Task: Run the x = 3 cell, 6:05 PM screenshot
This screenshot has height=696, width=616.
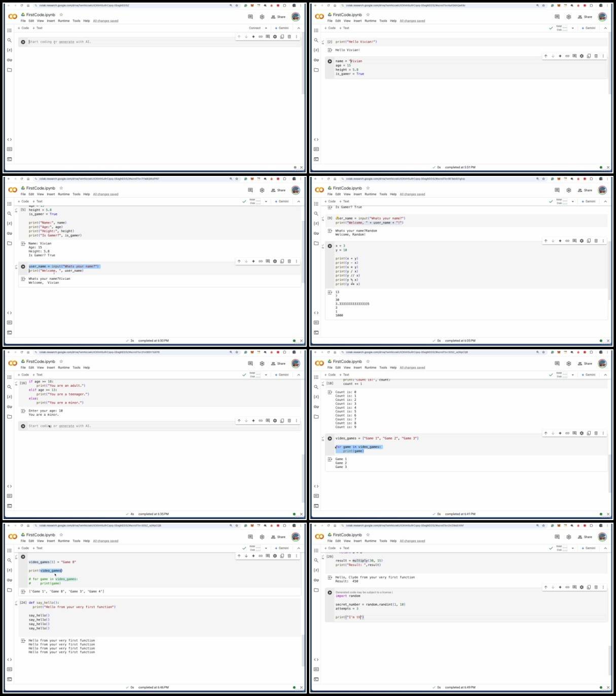Action: point(330,246)
